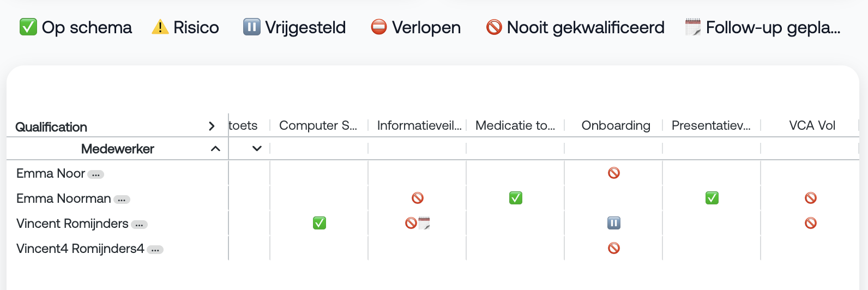Click Vincent Romijnders' VCA Vol never-qualified icon
Image resolution: width=868 pixels, height=290 pixels.
(x=811, y=223)
